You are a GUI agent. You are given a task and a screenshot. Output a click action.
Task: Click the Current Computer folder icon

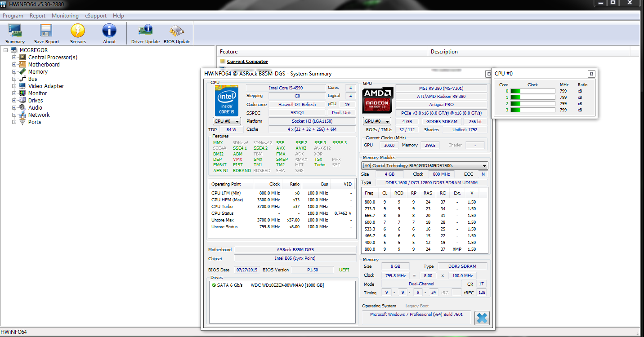click(x=222, y=62)
